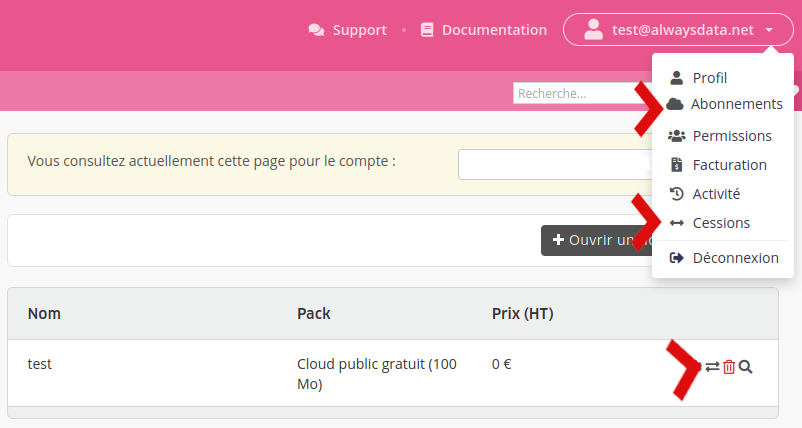Open the Support link in header

pyautogui.click(x=359, y=30)
